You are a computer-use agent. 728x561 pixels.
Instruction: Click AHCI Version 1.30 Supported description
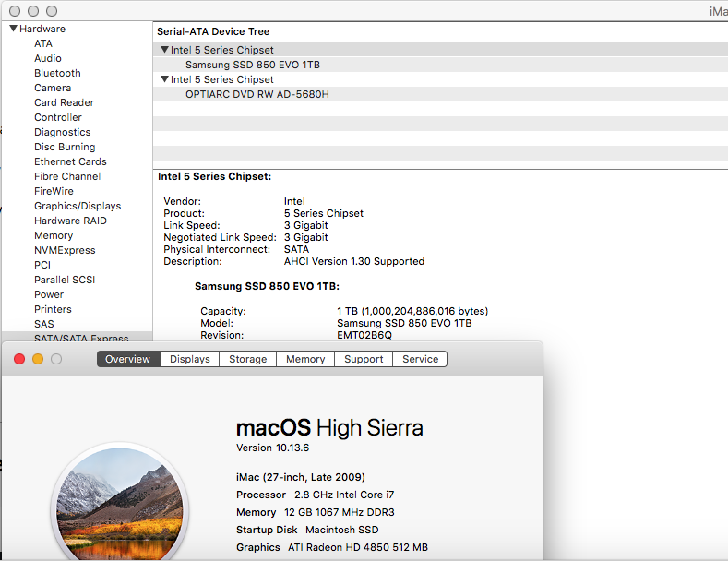click(x=354, y=261)
